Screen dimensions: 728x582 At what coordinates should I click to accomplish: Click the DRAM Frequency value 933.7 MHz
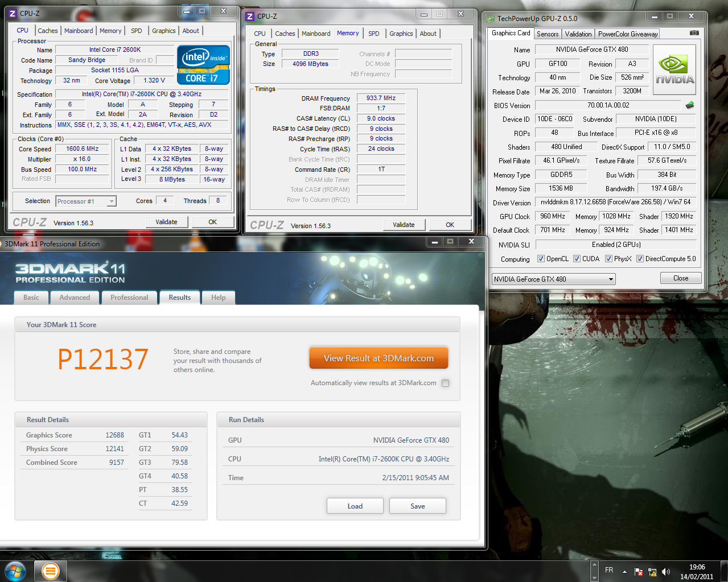(381, 98)
